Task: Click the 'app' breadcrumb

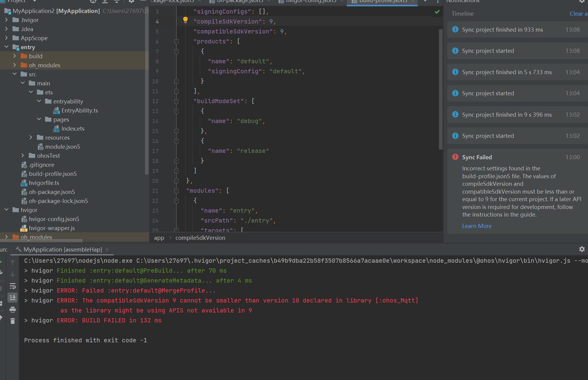Action: [x=159, y=238]
